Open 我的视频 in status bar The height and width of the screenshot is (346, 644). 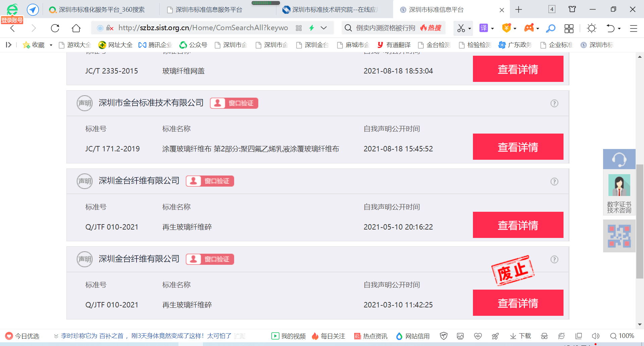click(288, 336)
